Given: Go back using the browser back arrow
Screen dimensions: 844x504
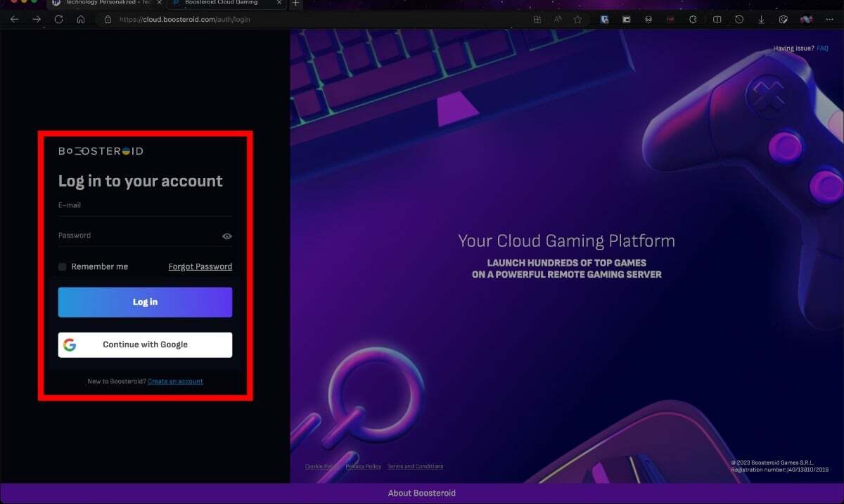Looking at the screenshot, I should 14,19.
